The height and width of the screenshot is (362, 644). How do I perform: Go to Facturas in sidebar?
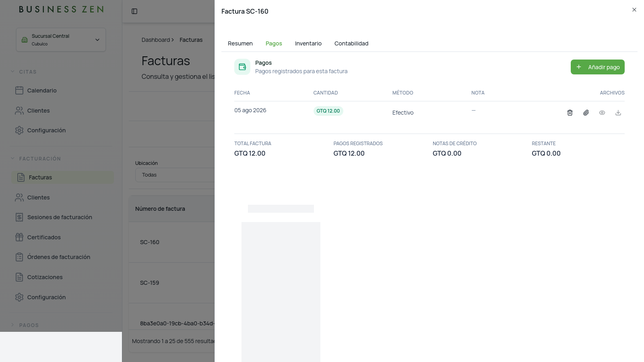(62, 177)
